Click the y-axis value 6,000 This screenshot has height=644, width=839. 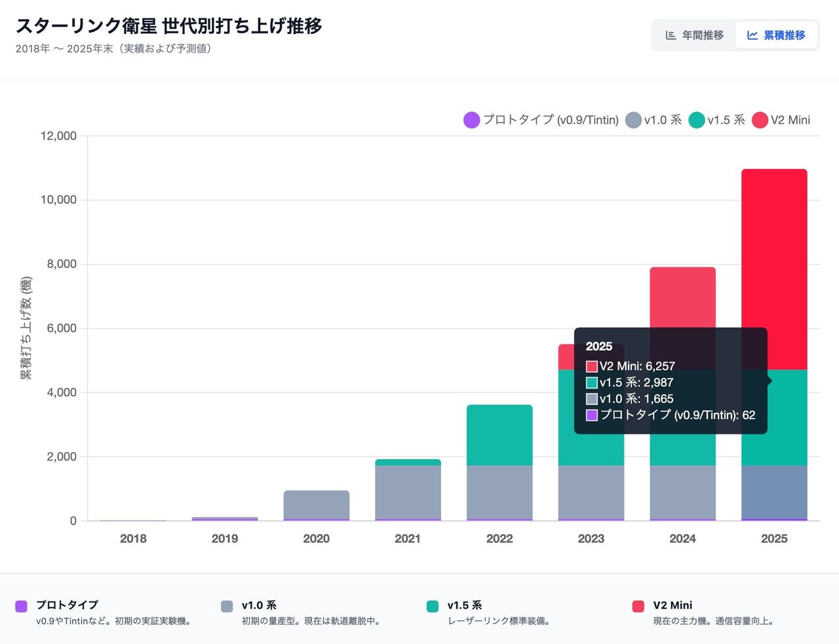click(x=62, y=328)
